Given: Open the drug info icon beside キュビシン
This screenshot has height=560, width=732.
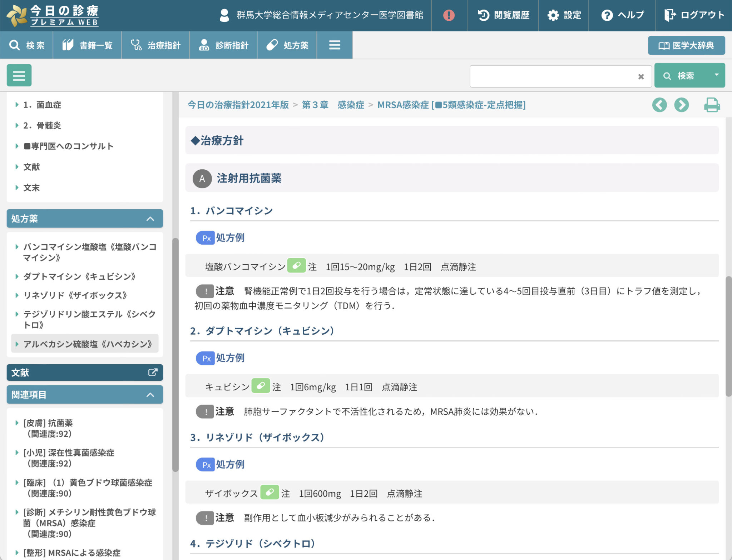Looking at the screenshot, I should point(261,386).
